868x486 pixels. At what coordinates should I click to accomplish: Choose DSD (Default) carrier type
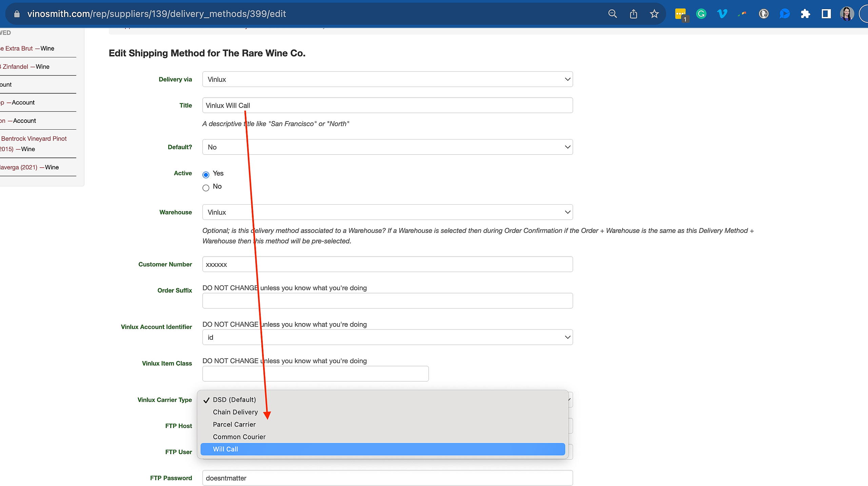click(x=383, y=399)
